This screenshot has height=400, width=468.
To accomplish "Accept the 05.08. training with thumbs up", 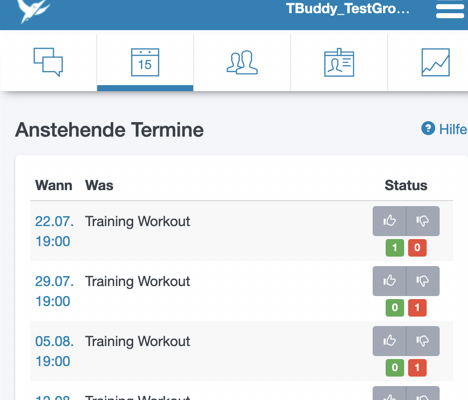I will point(389,341).
